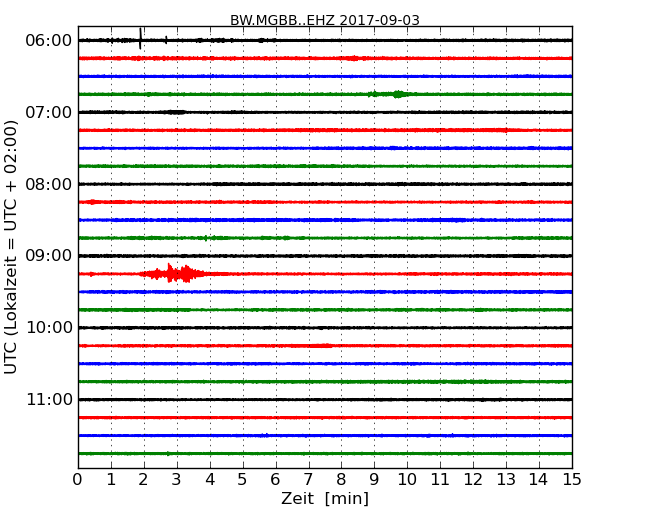The width and height of the screenshot is (650, 520).
Task: Click the plot title BW.MGBB..EHZ 2017-09-03
Action: 325,20
